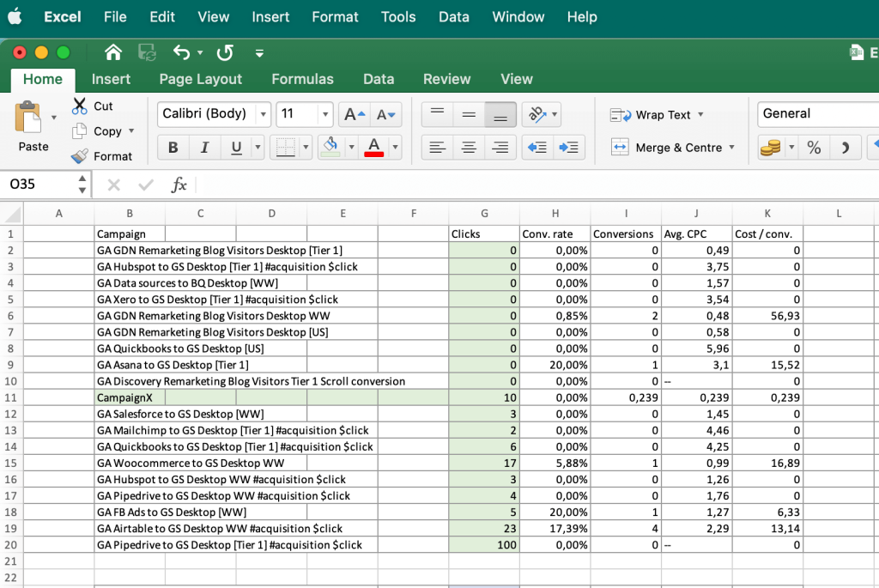Click the Wrap Text icon
Image resolution: width=879 pixels, height=588 pixels.
621,114
